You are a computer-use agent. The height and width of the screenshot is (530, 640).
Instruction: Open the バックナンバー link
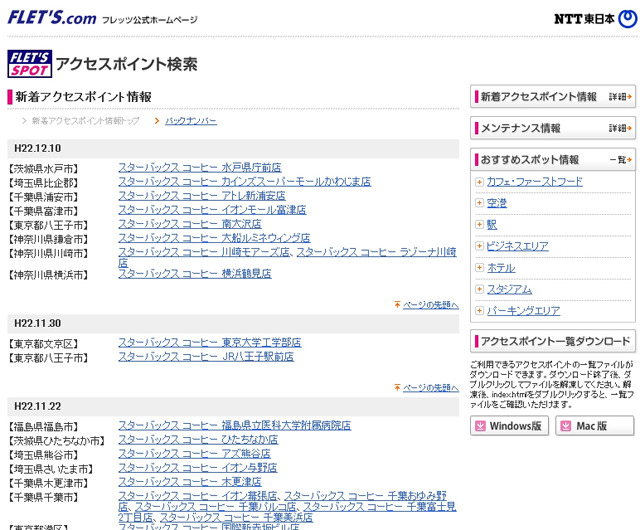point(191,121)
